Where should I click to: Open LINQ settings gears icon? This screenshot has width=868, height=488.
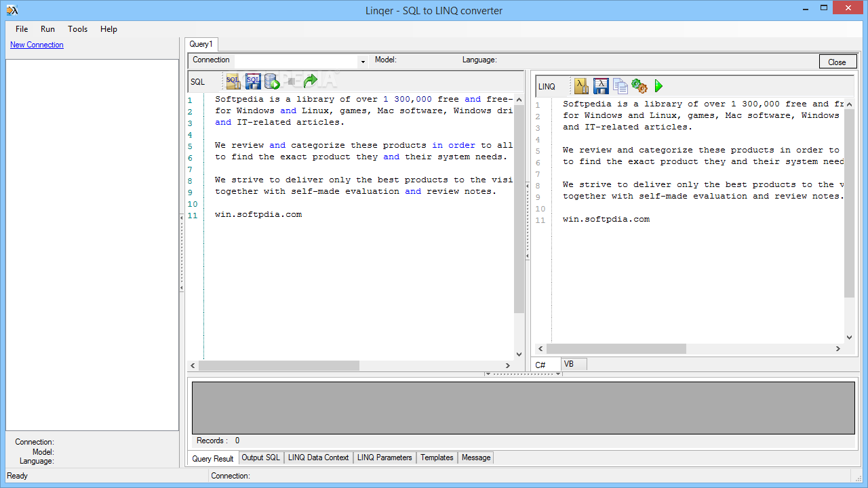coord(639,86)
